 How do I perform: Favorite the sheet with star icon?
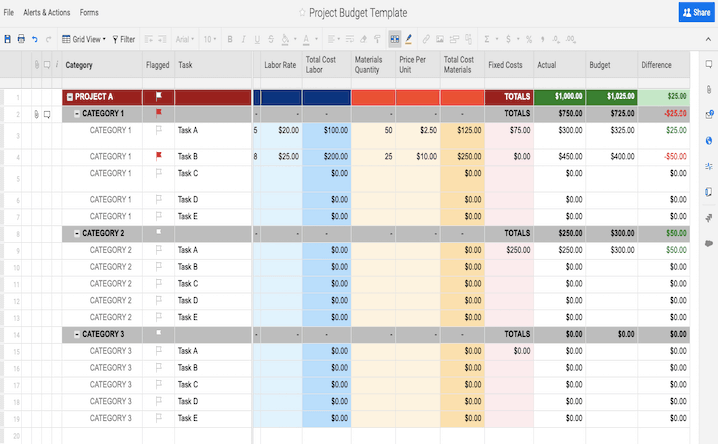[302, 13]
